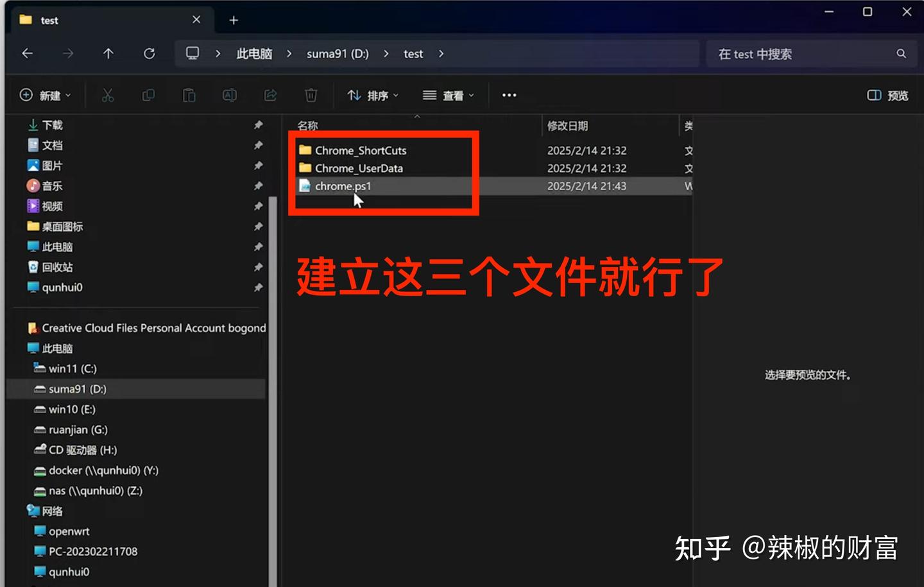
Task: Select test breadcrumb in address bar
Action: click(413, 54)
